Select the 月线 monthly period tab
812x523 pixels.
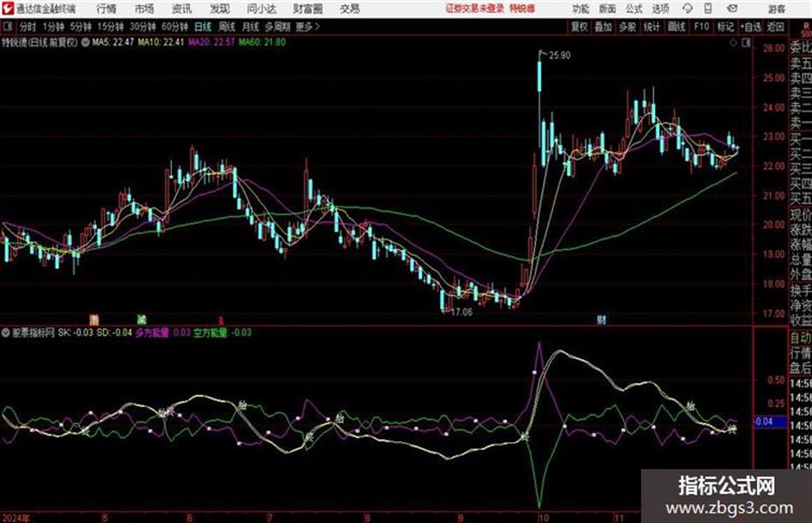251,27
